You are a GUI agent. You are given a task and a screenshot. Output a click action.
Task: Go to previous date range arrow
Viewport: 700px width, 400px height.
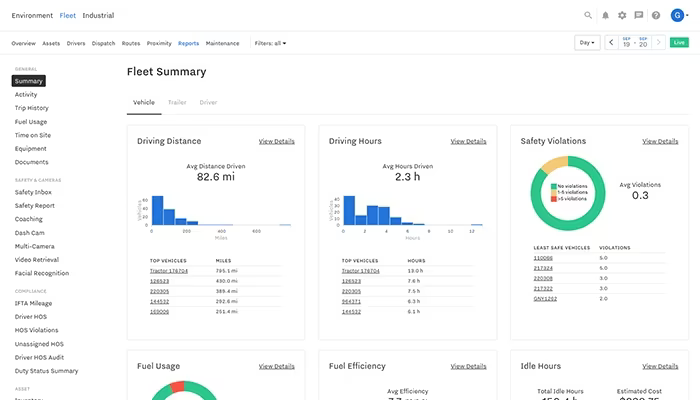click(611, 42)
